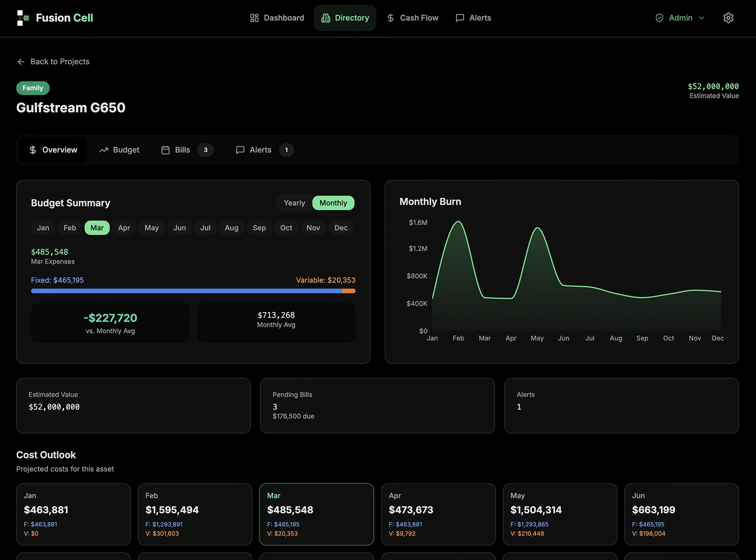Click the fixed versus variable expense bar
Screen dimensions: 756x560
(x=193, y=291)
